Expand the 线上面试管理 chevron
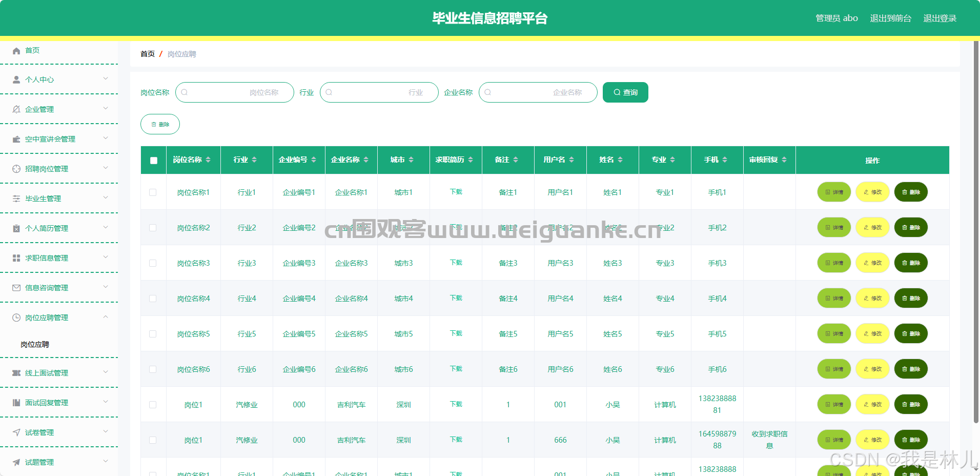980x476 pixels. (x=106, y=372)
